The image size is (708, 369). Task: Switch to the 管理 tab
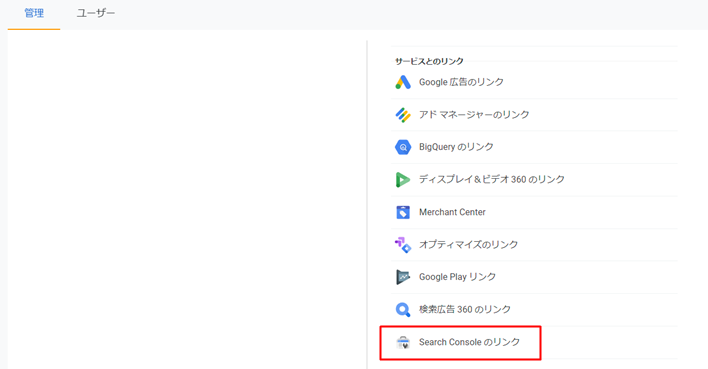34,14
